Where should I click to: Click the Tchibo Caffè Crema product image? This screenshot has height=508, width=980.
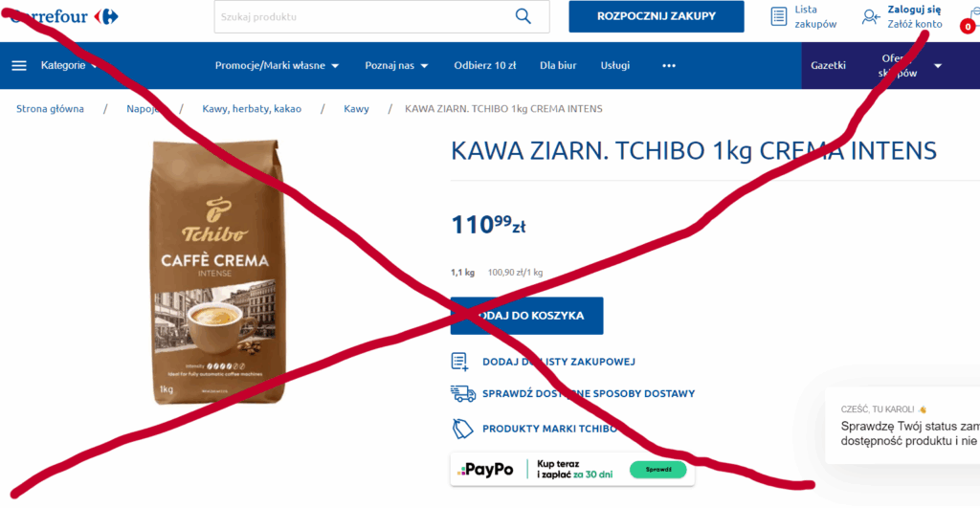[215, 272]
